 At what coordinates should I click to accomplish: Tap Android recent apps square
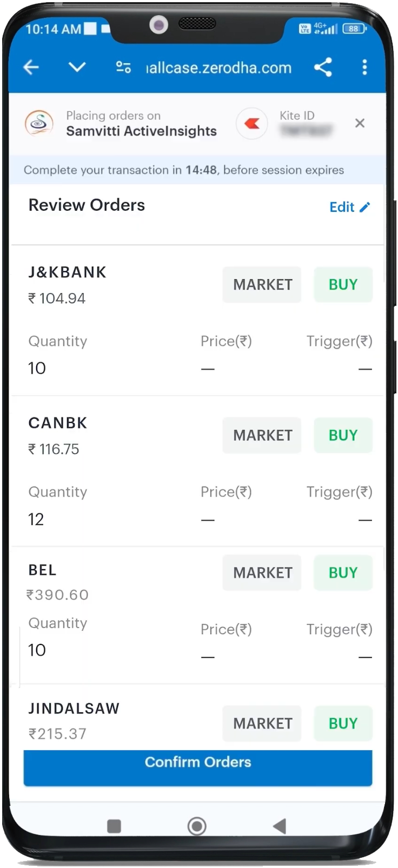point(114,826)
